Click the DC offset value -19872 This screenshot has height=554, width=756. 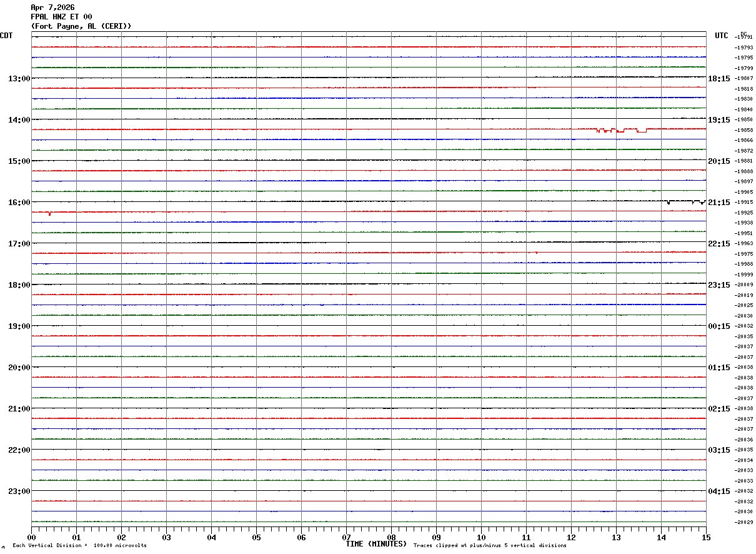(x=744, y=151)
